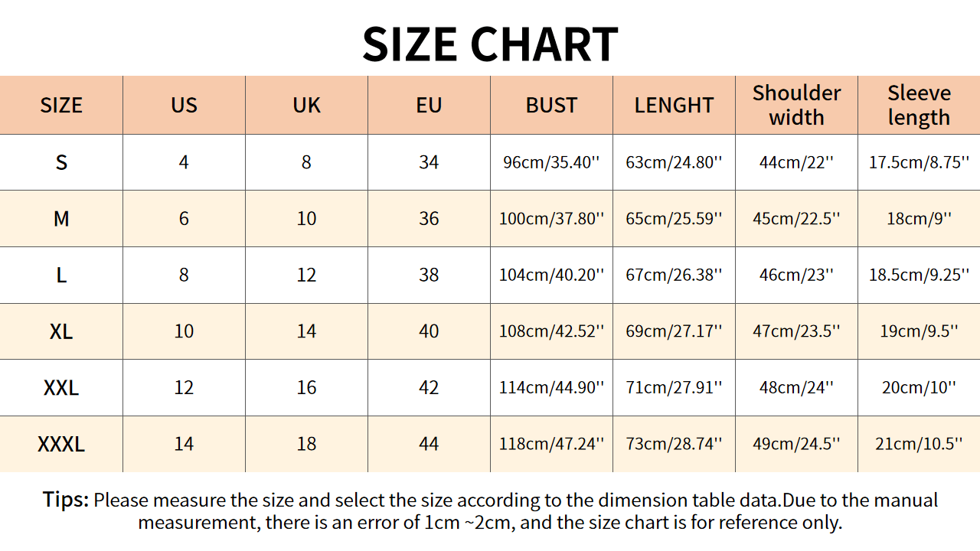The width and height of the screenshot is (980, 551).
Task: Select the Shoulder width header cell
Action: point(796,106)
